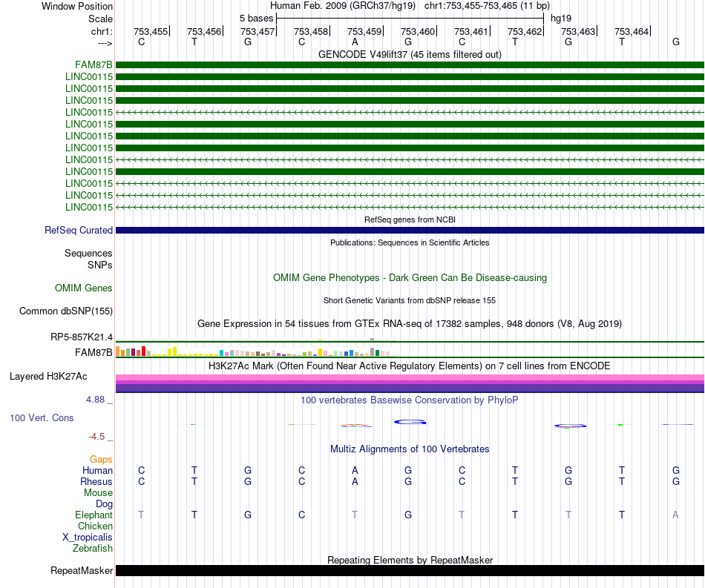Click the X_tropicalis alignment row label
Viewport: 705px width, 588px height.
(x=88, y=538)
